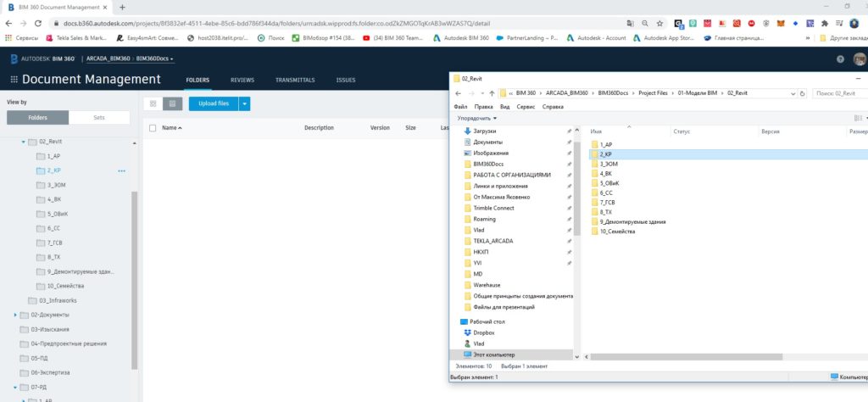Switch View by to Sets

click(99, 118)
